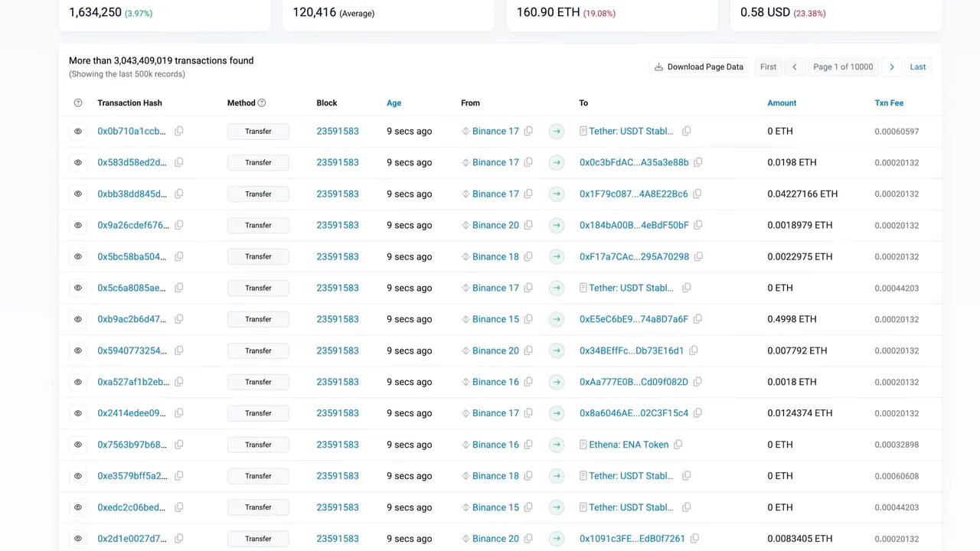This screenshot has height=551, width=980.
Task: Go to the next page with the right chevron
Action: coord(891,67)
